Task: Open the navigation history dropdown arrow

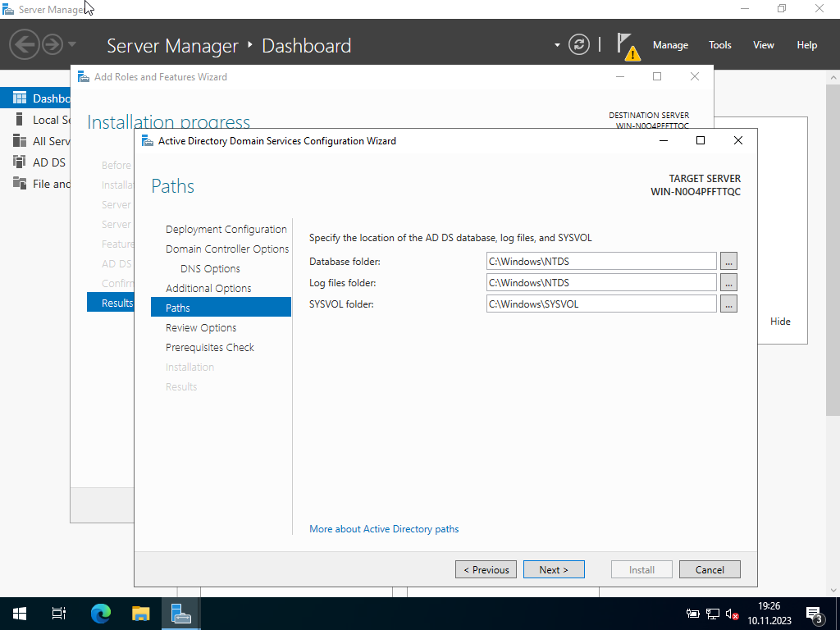Action: coord(72,44)
